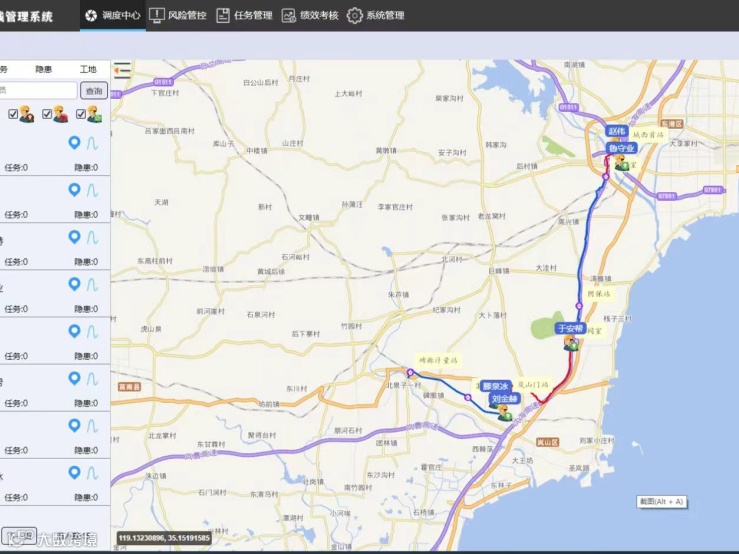Image resolution: width=739 pixels, height=554 pixels.
Task: Select the 刘金赫 marker label on map
Action: point(505,399)
